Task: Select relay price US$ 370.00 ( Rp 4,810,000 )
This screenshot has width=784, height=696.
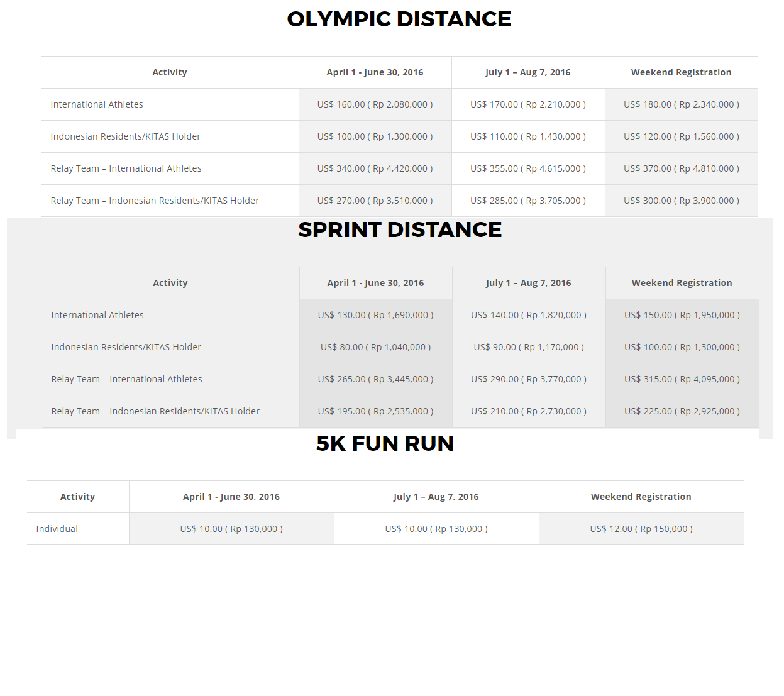Action: [682, 168]
